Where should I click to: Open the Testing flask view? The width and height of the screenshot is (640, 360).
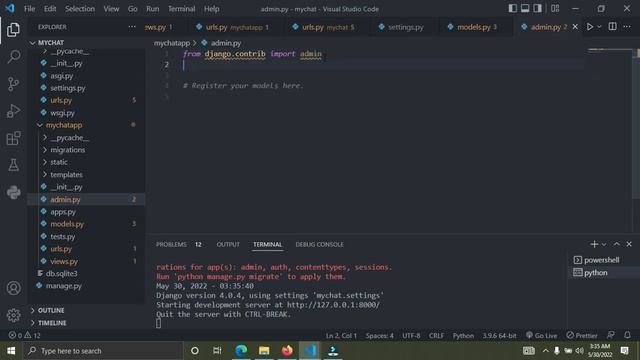(13, 165)
